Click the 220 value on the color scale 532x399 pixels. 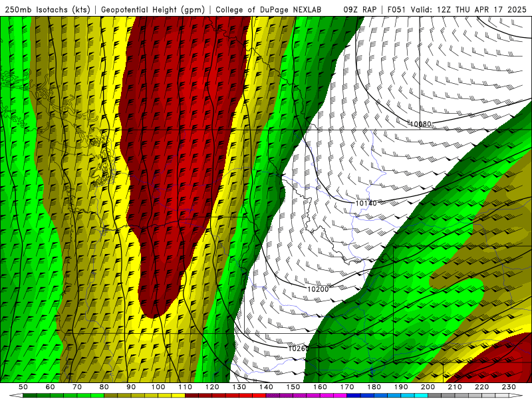482,387
